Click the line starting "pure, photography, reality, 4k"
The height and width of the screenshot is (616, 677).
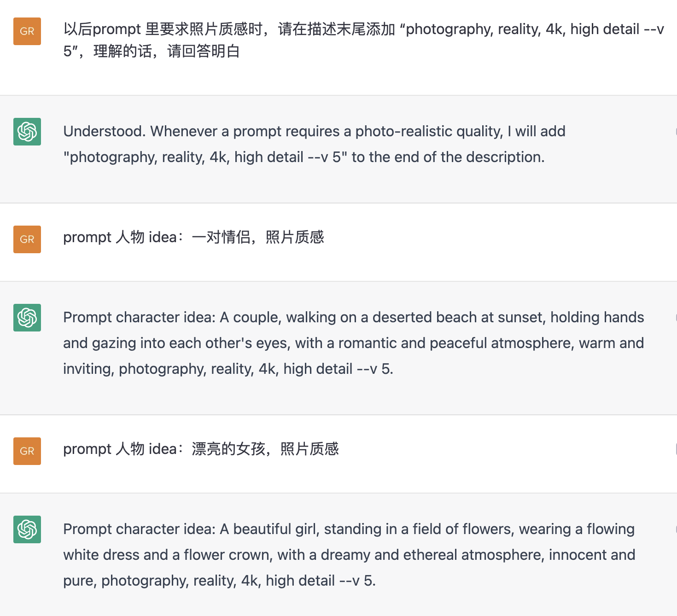coord(219,581)
